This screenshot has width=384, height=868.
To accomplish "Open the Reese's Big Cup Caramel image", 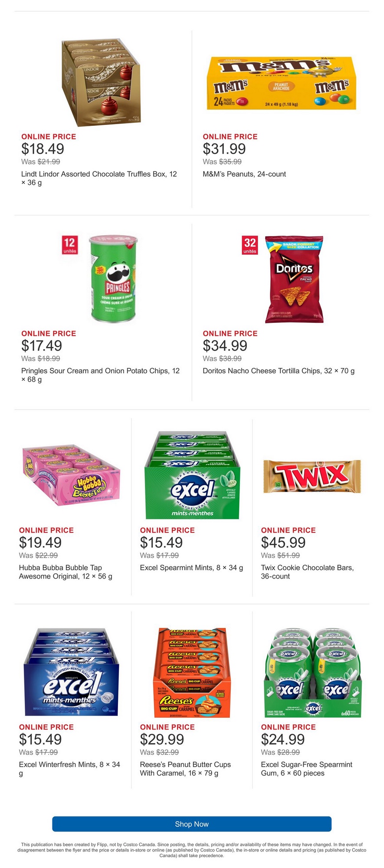I will (x=192, y=672).
